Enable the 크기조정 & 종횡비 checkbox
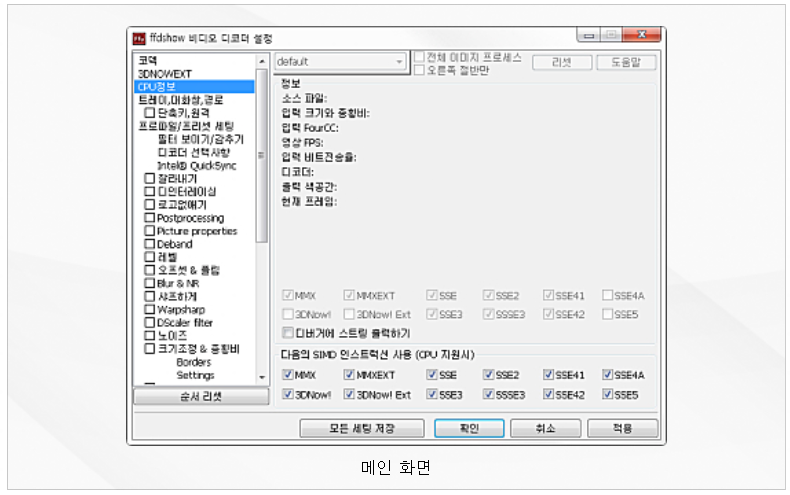Screen dimensions: 790x495 150,348
